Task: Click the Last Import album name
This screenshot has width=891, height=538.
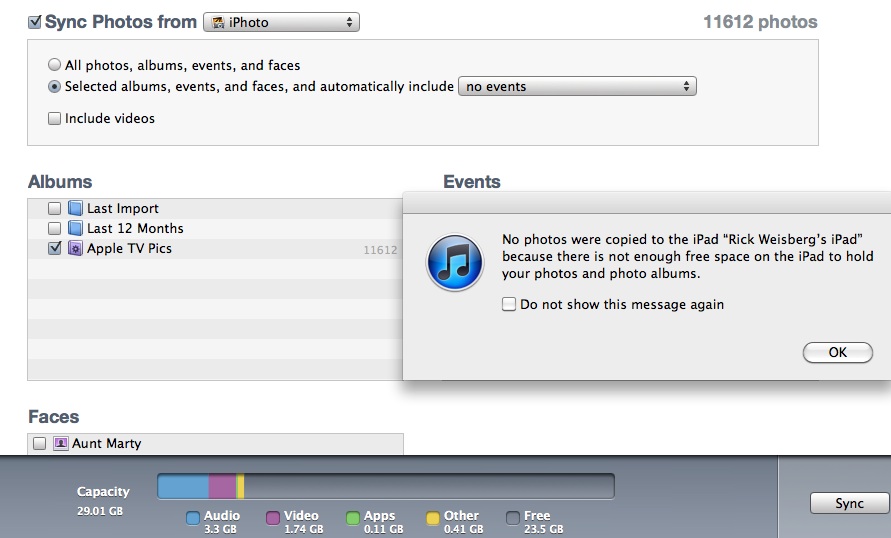Action: [x=123, y=208]
